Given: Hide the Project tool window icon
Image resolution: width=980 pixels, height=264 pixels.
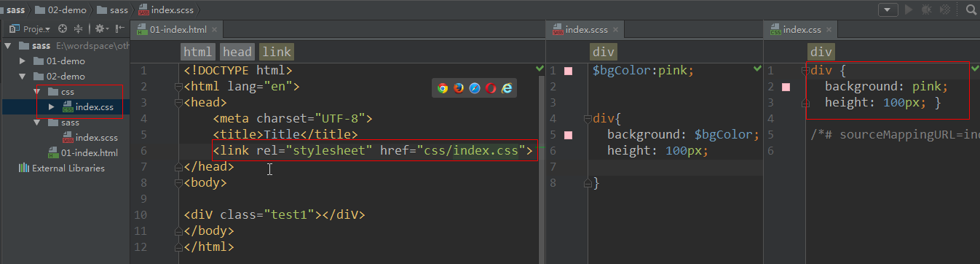Looking at the screenshot, I should [120, 29].
